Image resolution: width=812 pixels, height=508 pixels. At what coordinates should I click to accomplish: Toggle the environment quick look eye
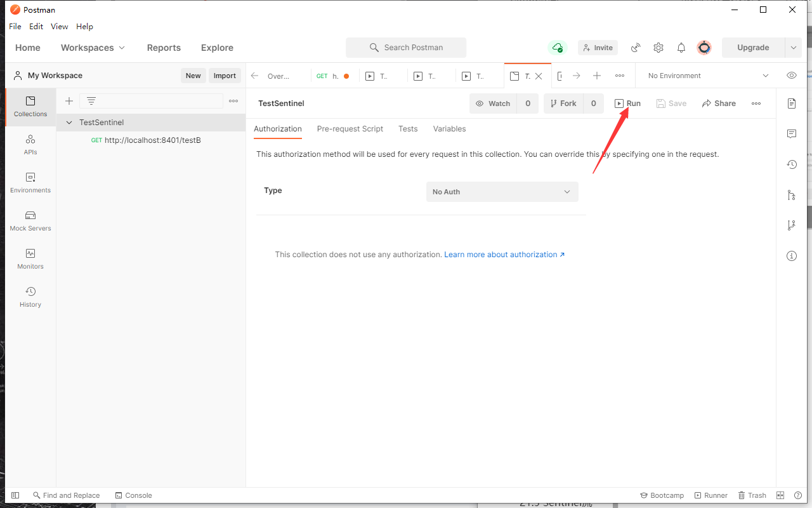[791, 76]
